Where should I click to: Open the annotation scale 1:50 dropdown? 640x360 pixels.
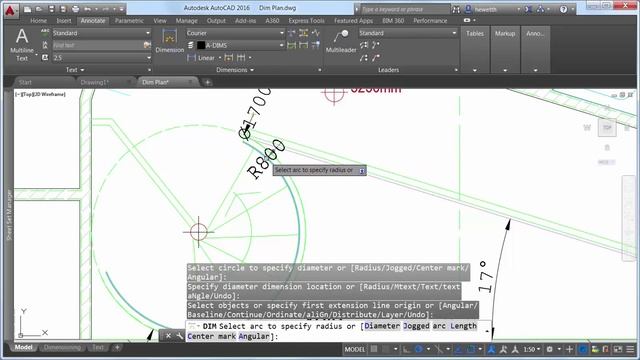pos(532,349)
